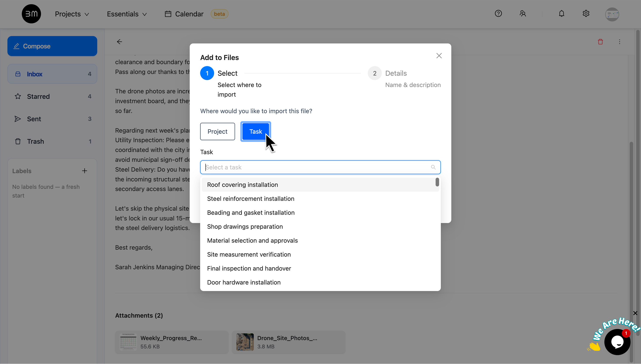Open the Sent folder
The width and height of the screenshot is (641, 364).
click(x=52, y=119)
